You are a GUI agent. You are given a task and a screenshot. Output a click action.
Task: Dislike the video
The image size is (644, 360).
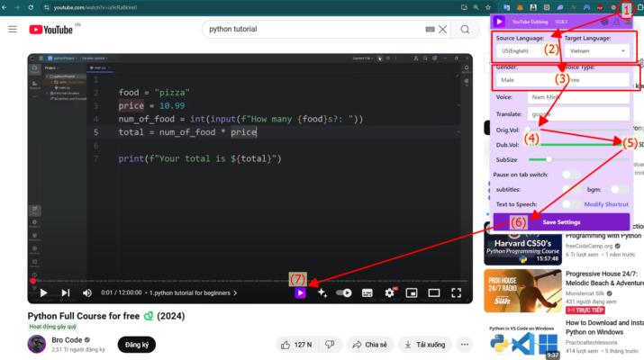tap(330, 345)
